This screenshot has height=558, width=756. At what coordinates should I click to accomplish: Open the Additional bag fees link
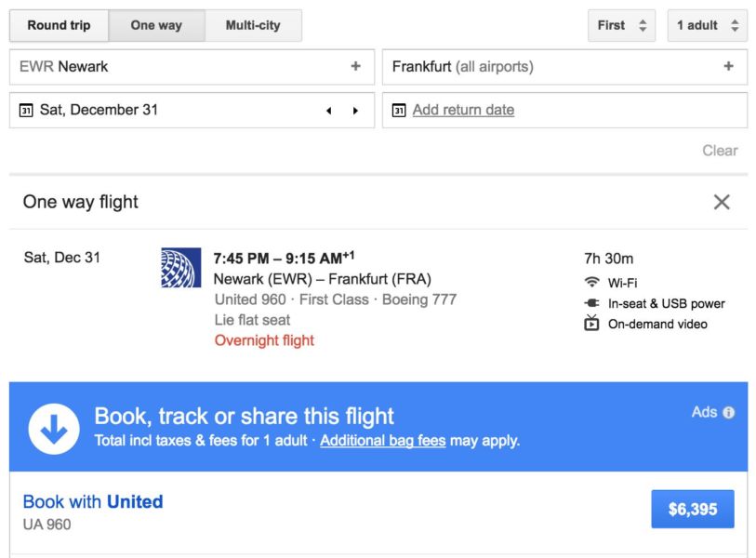point(382,441)
